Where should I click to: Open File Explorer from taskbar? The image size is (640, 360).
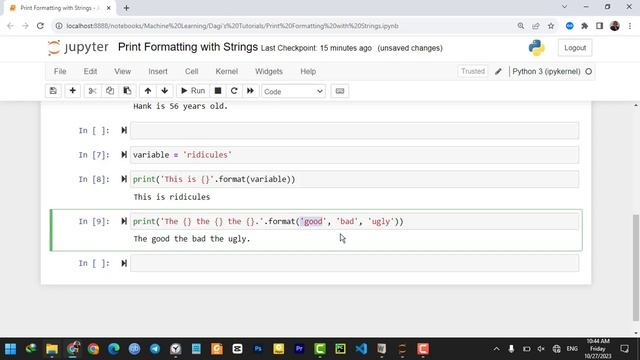[x=52, y=349]
